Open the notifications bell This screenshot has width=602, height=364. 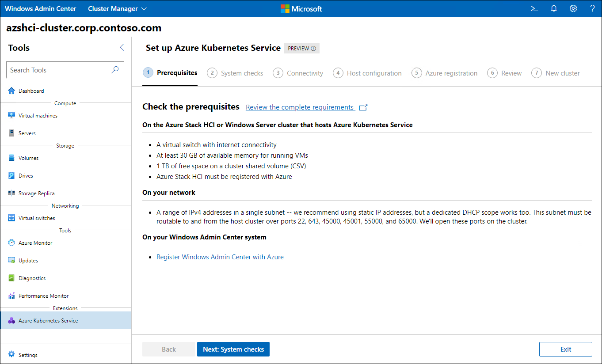pyautogui.click(x=554, y=8)
